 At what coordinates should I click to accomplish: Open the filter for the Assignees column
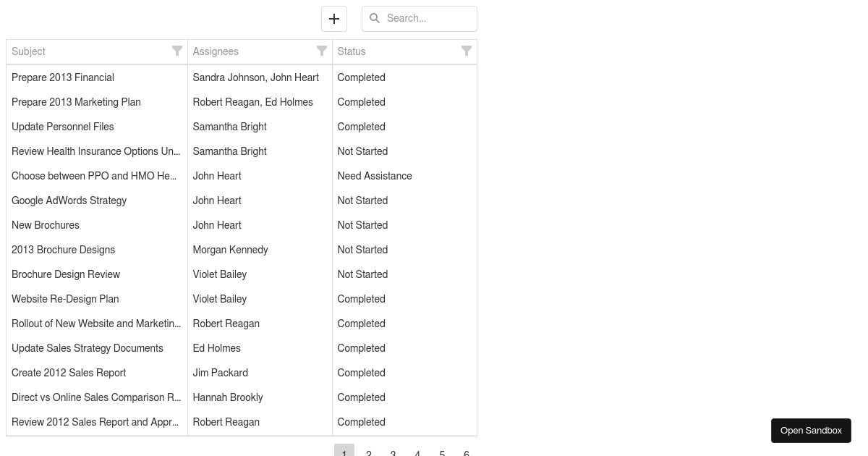pos(322,51)
